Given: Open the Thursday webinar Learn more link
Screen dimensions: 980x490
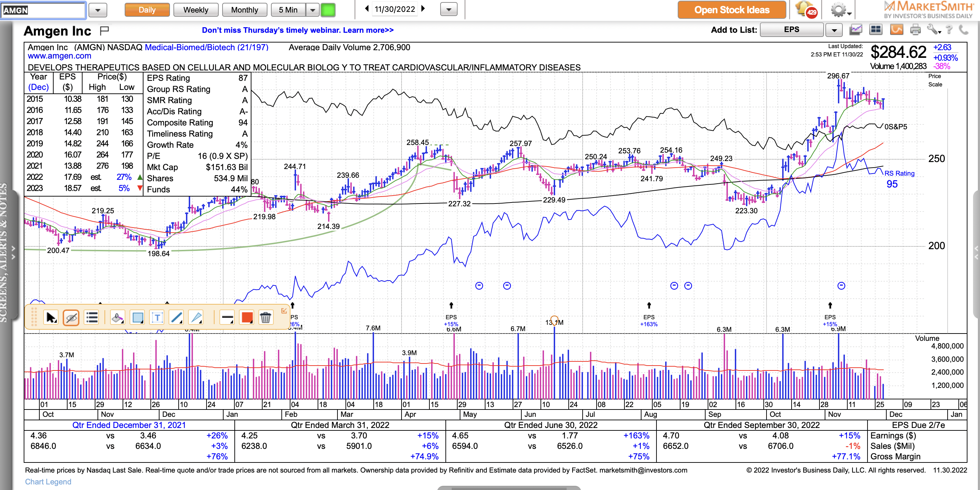Looking at the screenshot, I should (x=297, y=30).
